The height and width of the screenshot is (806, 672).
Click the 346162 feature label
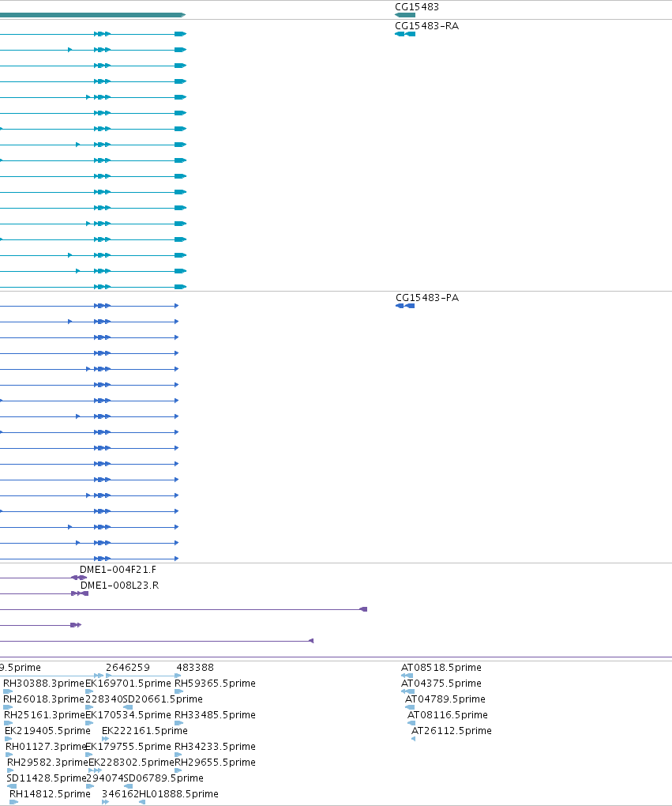click(x=120, y=794)
